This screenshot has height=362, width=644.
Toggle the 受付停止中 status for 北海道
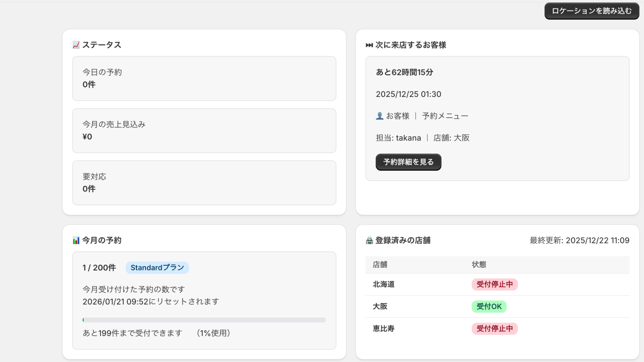[x=495, y=284]
